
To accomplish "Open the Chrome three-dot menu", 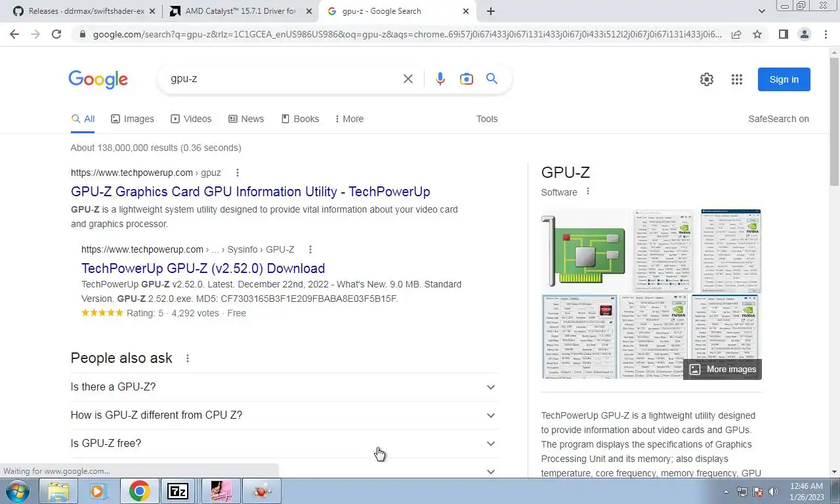I will coord(826,34).
